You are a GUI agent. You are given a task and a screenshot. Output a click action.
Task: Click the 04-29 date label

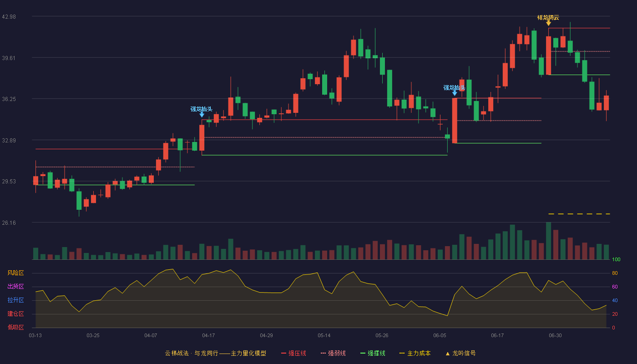pyautogui.click(x=266, y=335)
